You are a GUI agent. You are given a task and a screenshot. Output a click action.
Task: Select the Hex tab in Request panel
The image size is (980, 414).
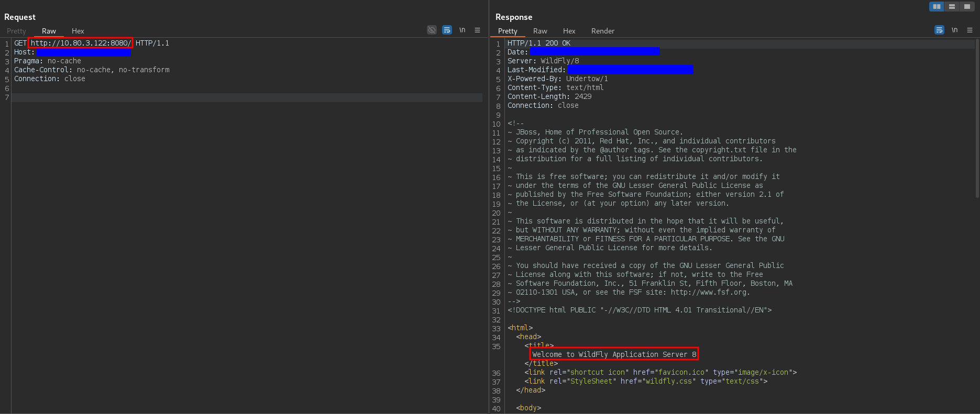78,31
